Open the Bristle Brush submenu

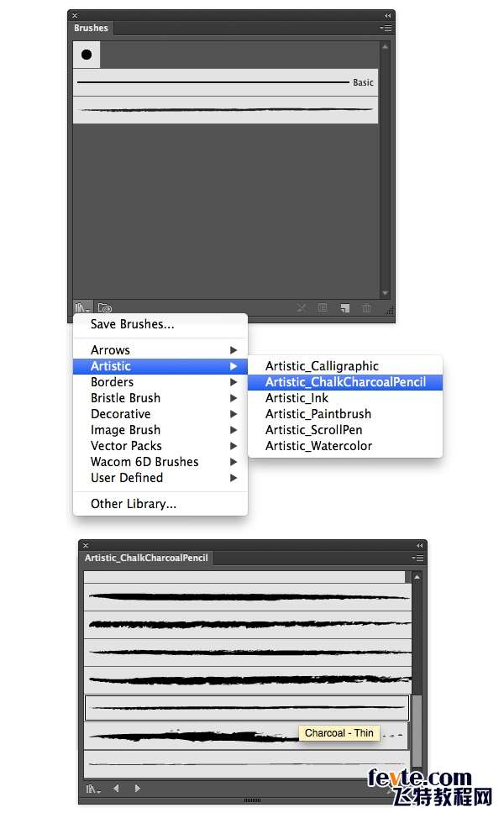[x=160, y=398]
